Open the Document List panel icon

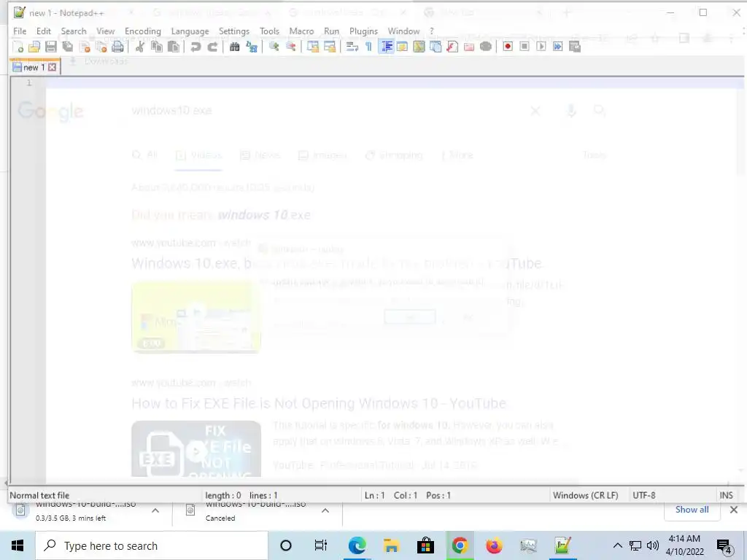pos(436,47)
